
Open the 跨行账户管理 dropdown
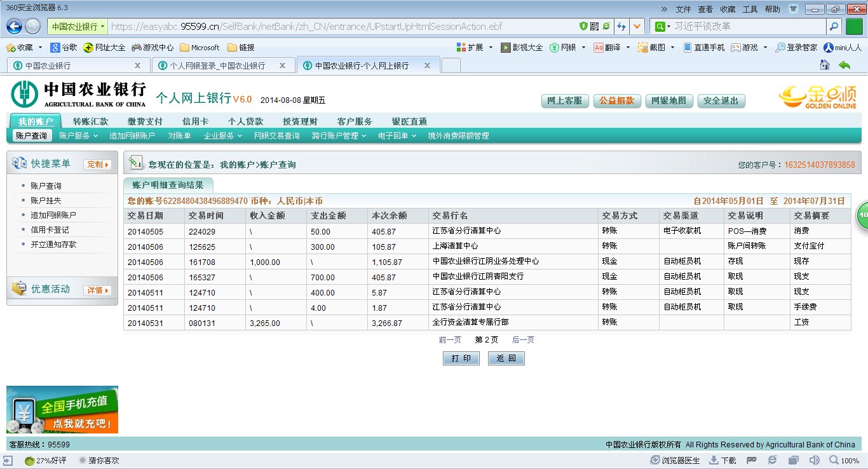tap(339, 135)
